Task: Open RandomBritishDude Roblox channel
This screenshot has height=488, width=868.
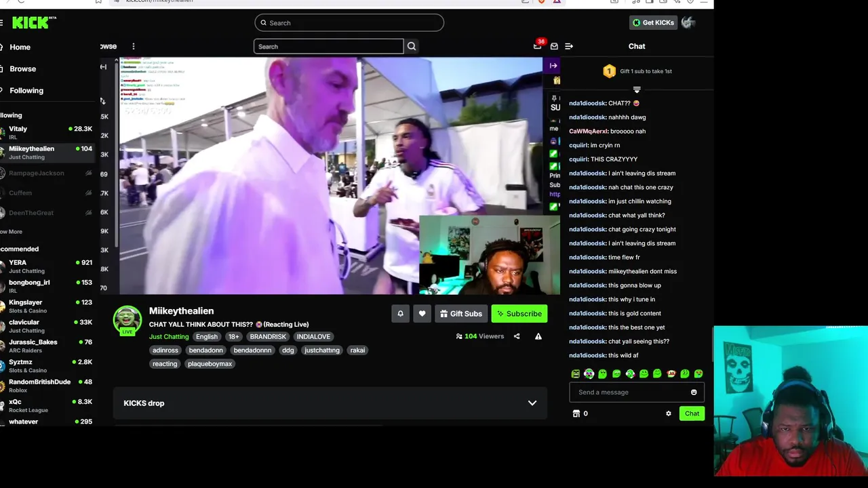Action: point(47,386)
